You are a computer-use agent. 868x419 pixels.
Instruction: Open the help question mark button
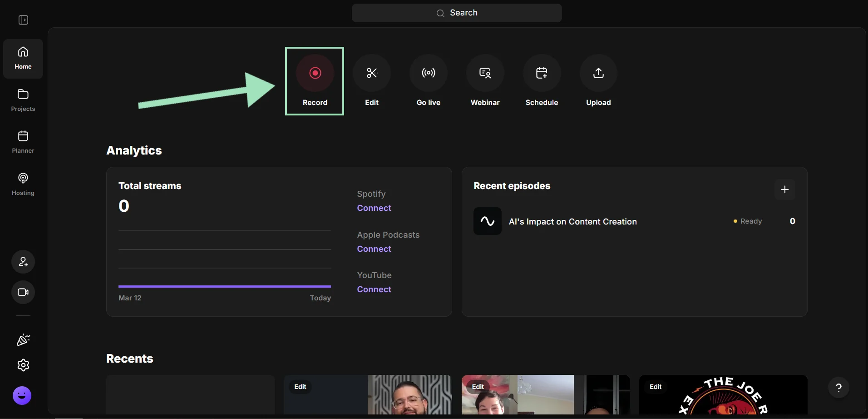[x=839, y=388]
